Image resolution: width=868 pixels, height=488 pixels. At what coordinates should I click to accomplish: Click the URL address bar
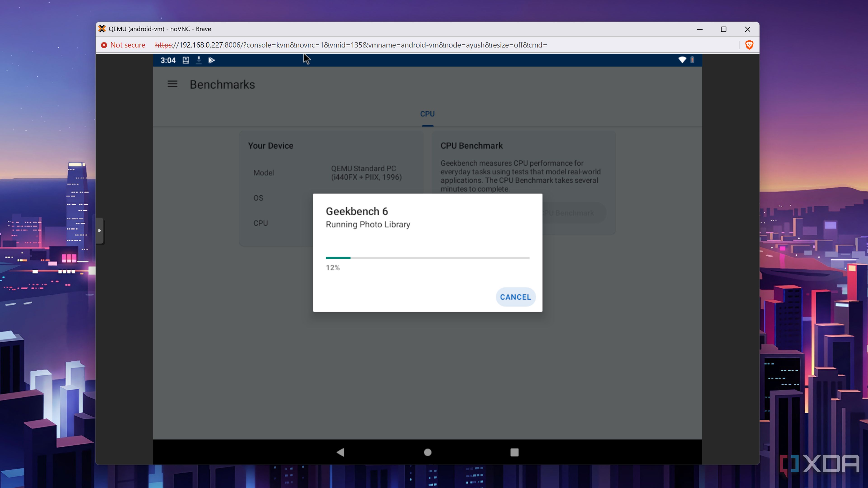[x=351, y=45]
